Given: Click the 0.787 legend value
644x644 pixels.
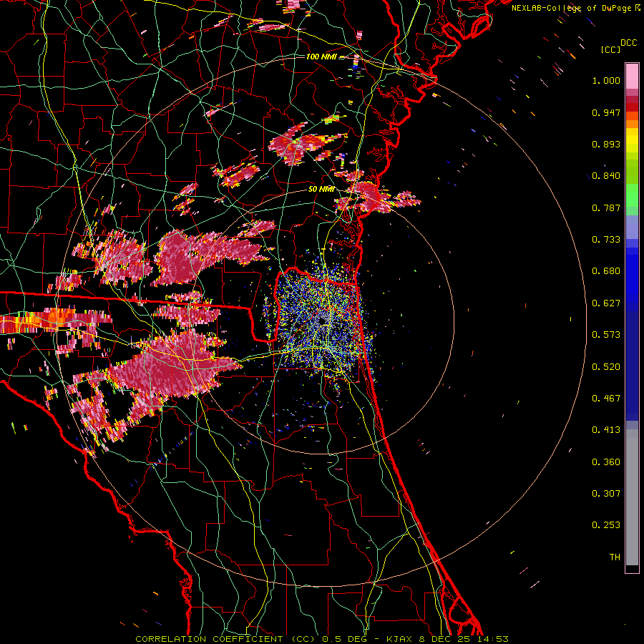Looking at the screenshot, I should tap(606, 208).
